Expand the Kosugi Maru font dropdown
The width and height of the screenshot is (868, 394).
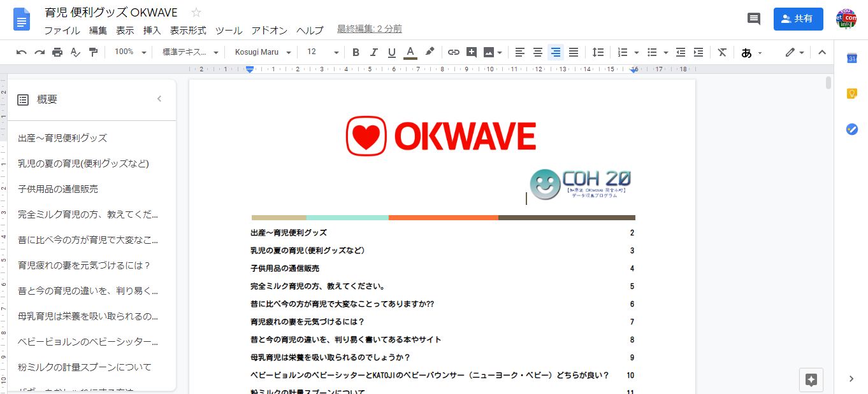(262, 52)
